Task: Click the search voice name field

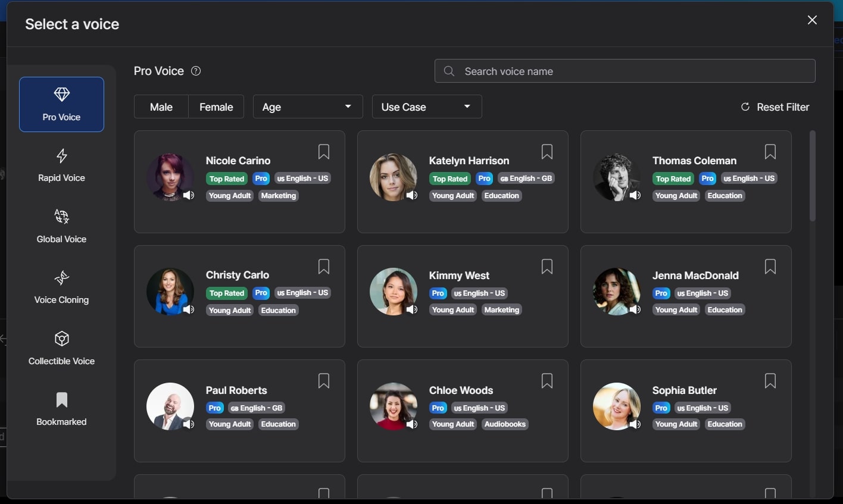Action: pyautogui.click(x=625, y=71)
